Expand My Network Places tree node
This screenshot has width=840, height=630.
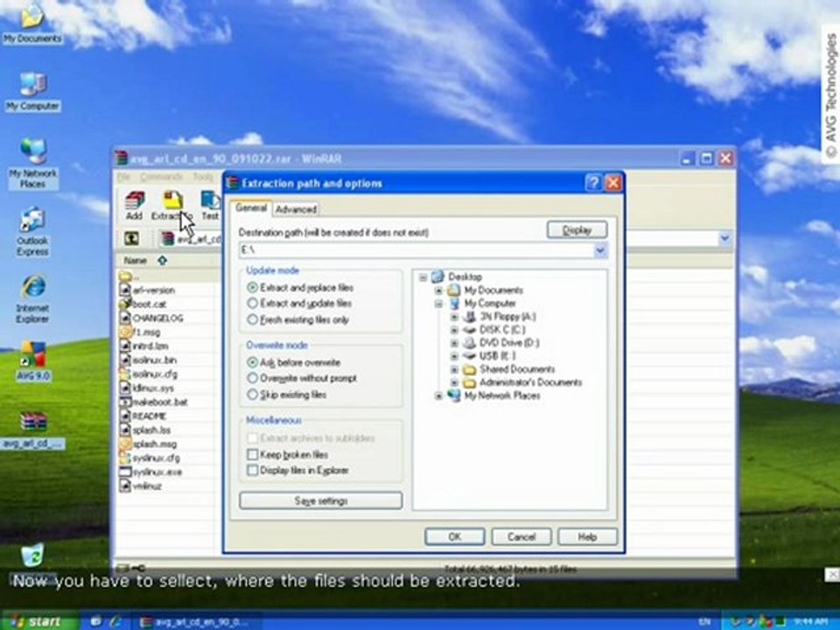click(x=438, y=395)
